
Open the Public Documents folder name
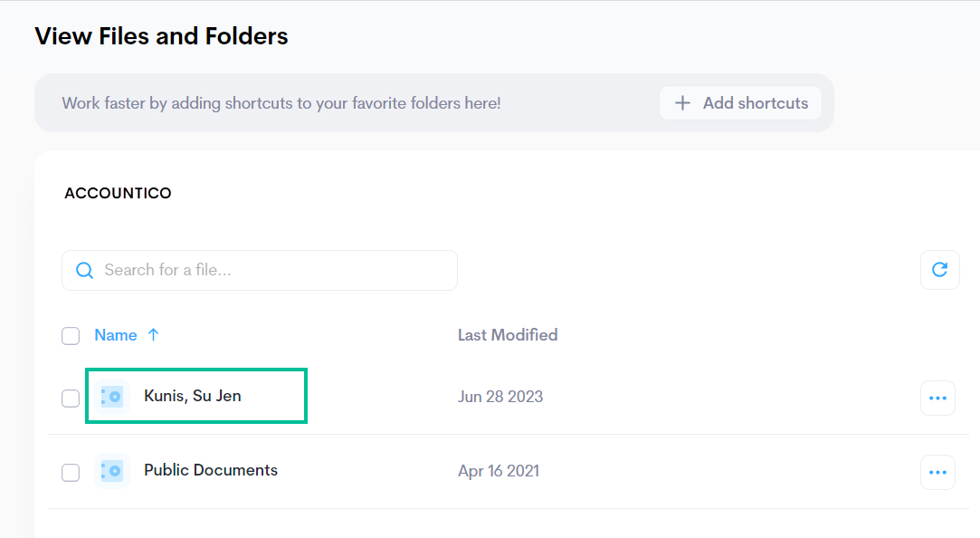pos(211,470)
